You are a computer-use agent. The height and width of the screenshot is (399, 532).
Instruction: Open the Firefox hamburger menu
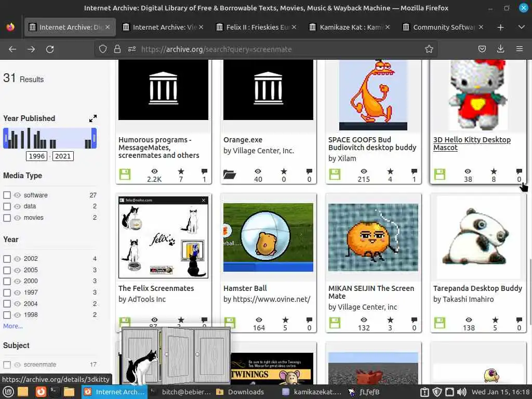pos(520,49)
